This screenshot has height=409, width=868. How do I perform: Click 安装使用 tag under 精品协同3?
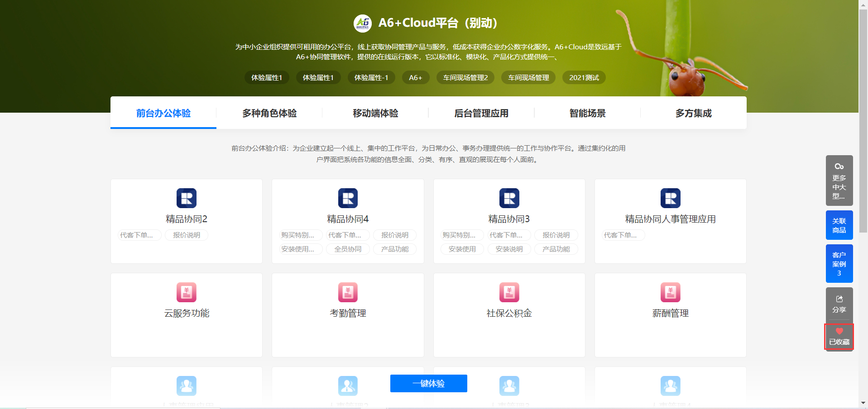pos(462,249)
